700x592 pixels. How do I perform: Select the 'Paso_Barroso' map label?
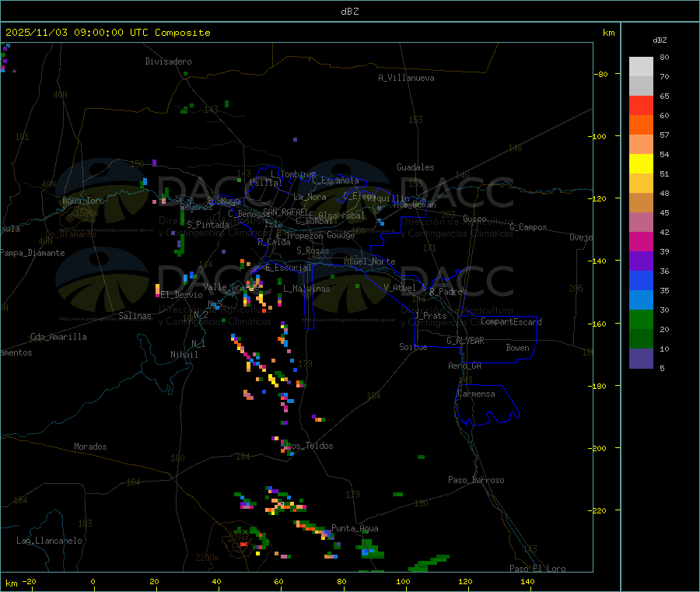coord(476,480)
